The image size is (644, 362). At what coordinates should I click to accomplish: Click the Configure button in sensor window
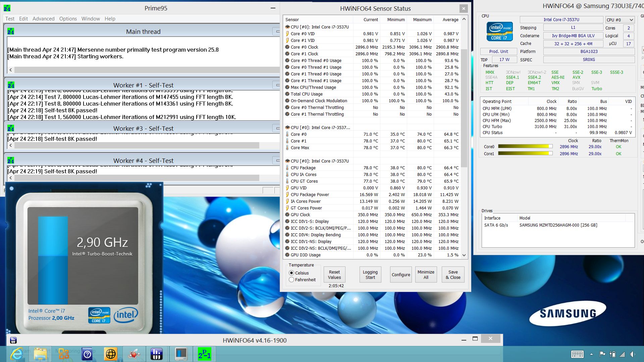point(401,275)
